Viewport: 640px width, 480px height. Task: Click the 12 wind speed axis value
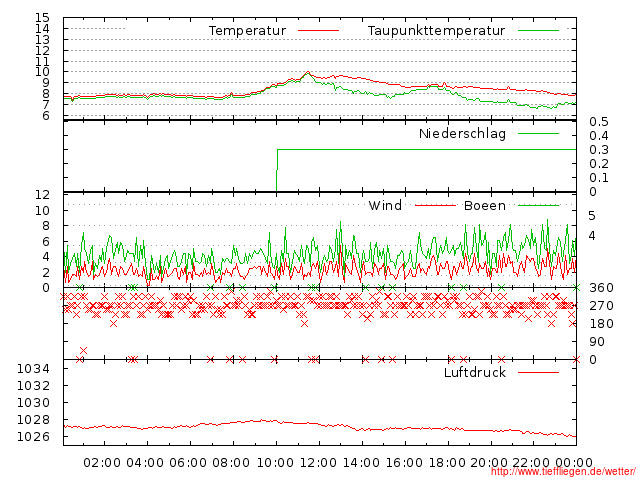click(42, 195)
